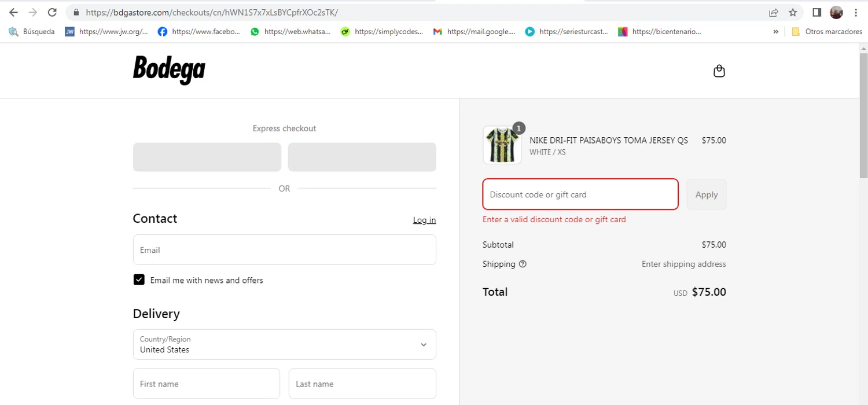The width and height of the screenshot is (868, 405).
Task: Click the shopping bag cart icon
Action: 719,71
